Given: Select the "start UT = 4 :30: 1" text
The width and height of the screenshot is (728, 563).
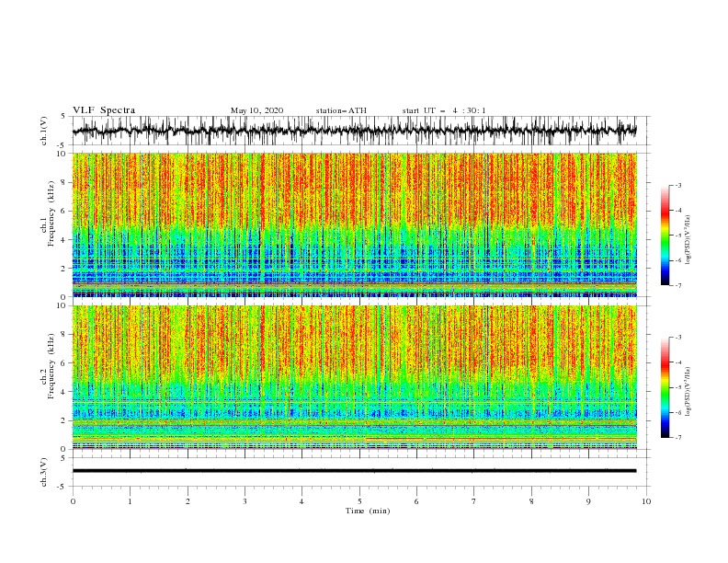Looking at the screenshot, I should (444, 110).
